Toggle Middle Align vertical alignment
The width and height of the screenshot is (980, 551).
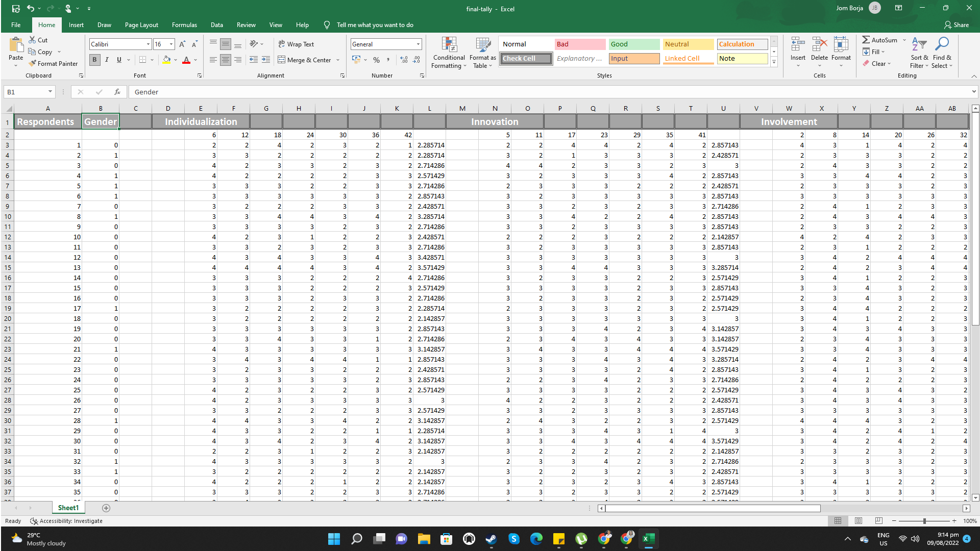[226, 44]
